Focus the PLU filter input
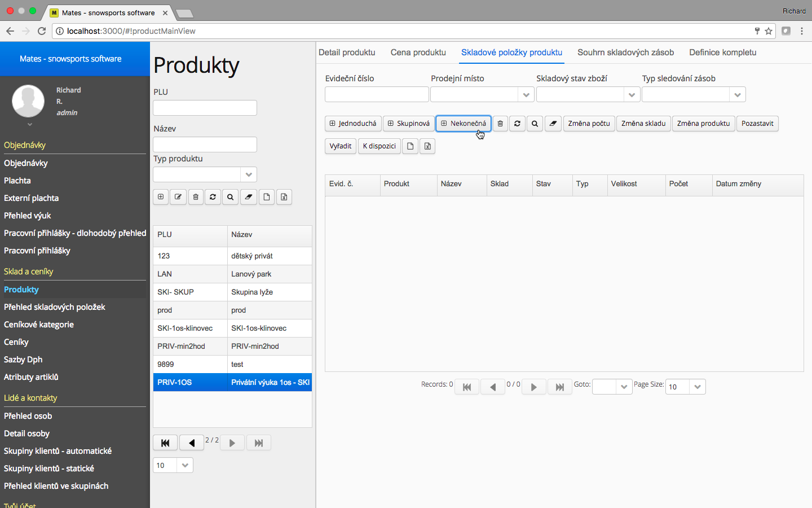Image resolution: width=812 pixels, height=508 pixels. tap(205, 108)
